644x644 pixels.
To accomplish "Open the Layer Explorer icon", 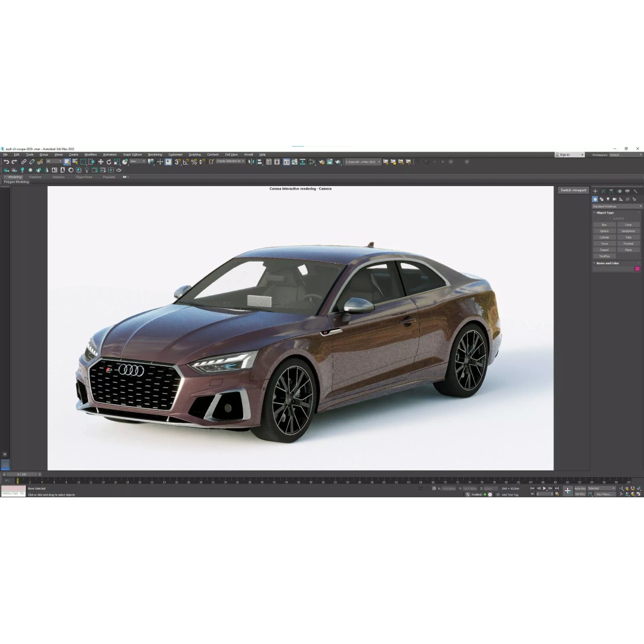I will tap(277, 162).
